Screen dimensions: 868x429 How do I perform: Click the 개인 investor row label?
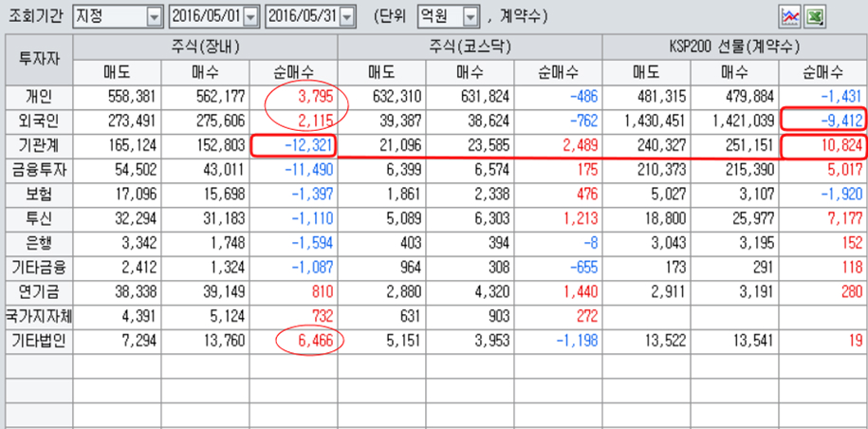[x=39, y=96]
